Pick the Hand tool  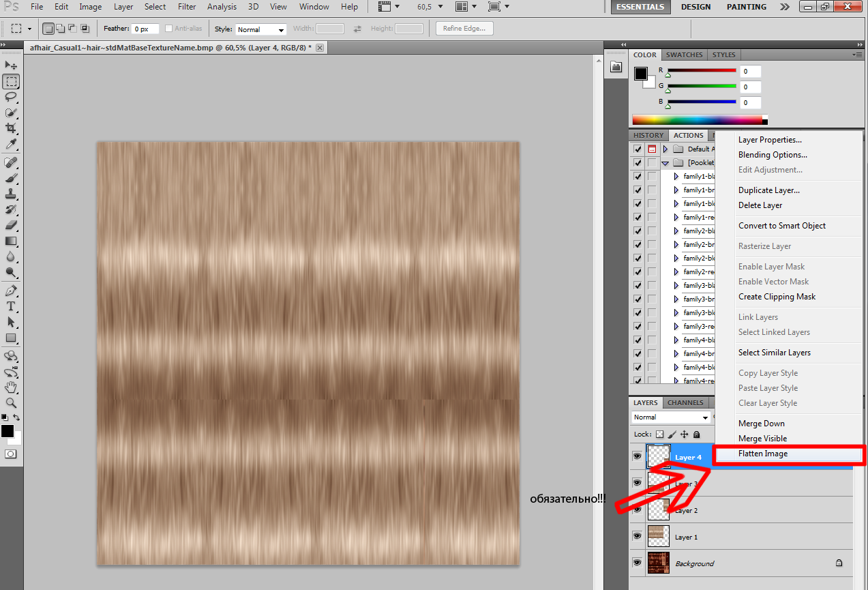coord(12,387)
